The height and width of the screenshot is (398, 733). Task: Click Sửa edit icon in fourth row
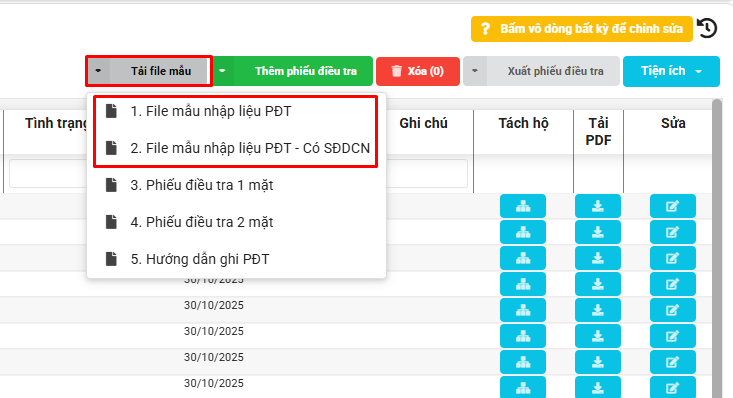pyautogui.click(x=673, y=284)
